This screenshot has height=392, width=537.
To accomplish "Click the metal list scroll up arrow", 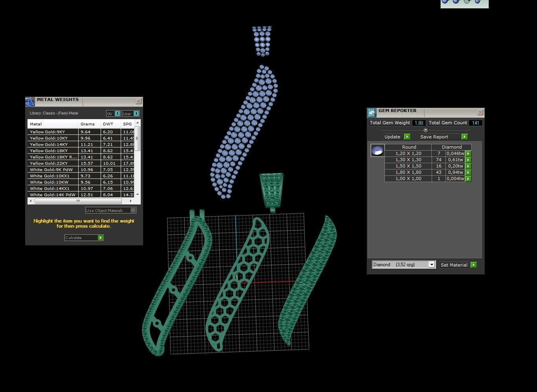I will point(138,123).
